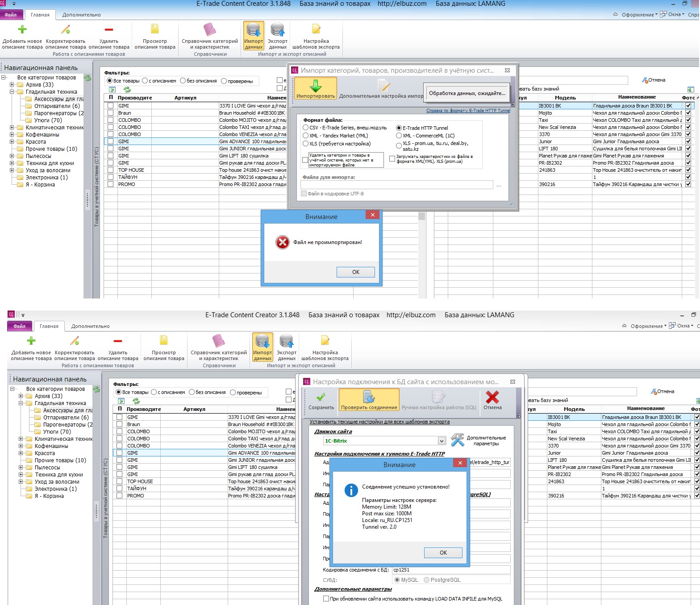The image size is (700, 605).
Task: Open 'Справка по формату E-Trade HTTP Tunnel' link
Action: tap(468, 111)
